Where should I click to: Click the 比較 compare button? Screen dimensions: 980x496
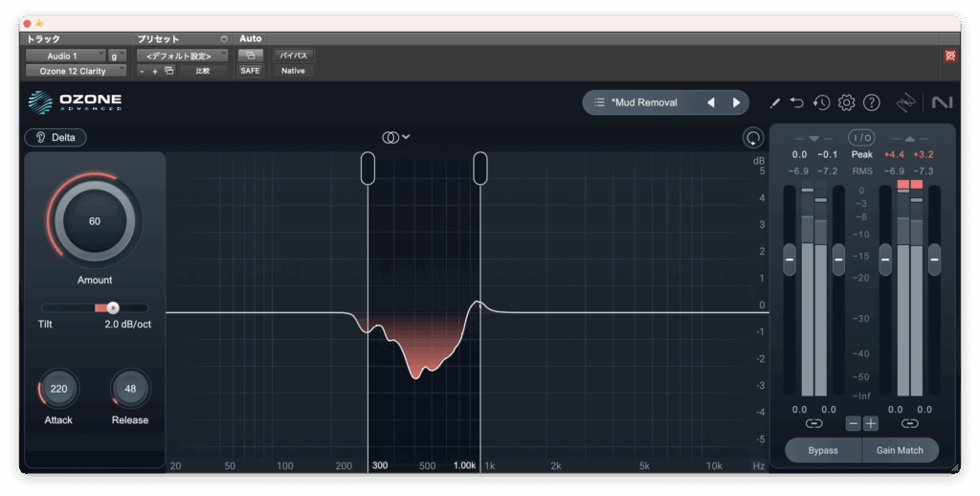point(203,71)
